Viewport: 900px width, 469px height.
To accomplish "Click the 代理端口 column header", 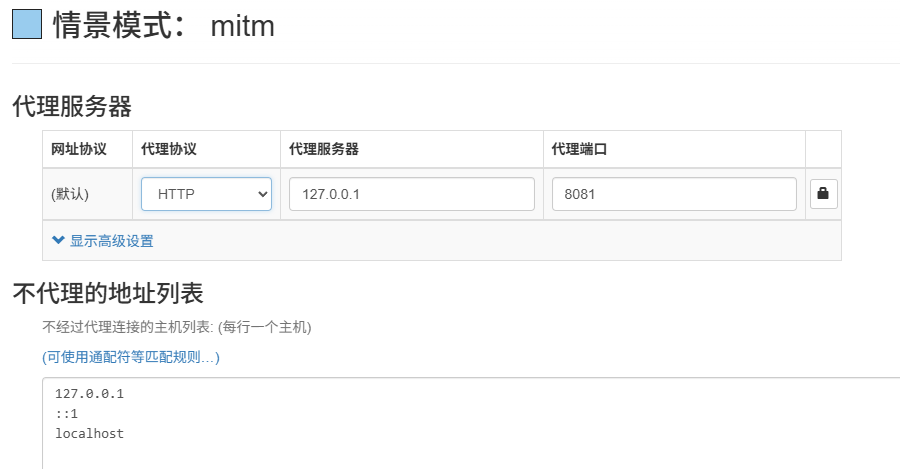I will point(580,149).
